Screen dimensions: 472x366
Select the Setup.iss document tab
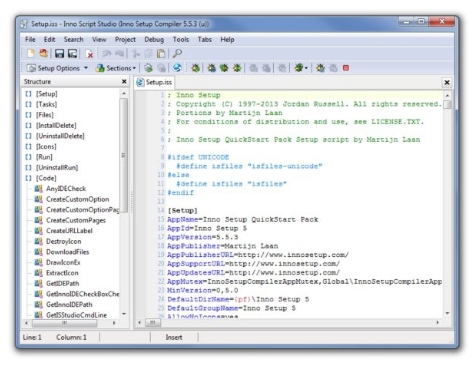pyautogui.click(x=154, y=82)
